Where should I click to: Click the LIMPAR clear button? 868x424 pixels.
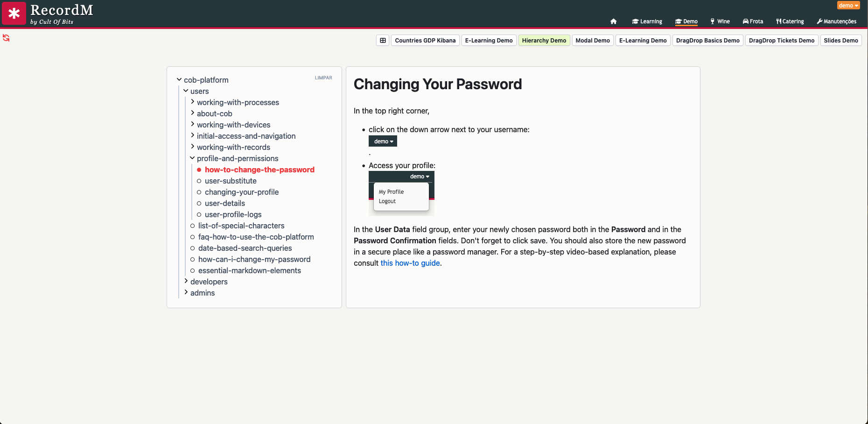coord(323,78)
